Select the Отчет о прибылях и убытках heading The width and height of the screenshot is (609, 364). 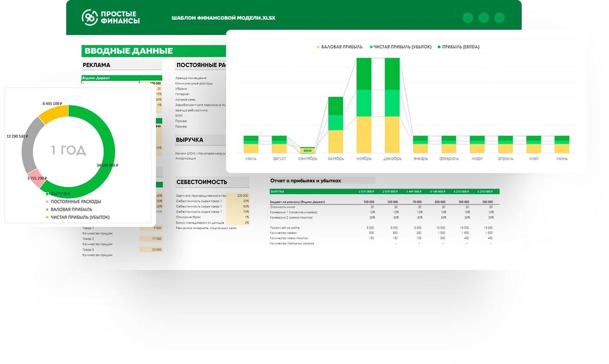click(306, 180)
